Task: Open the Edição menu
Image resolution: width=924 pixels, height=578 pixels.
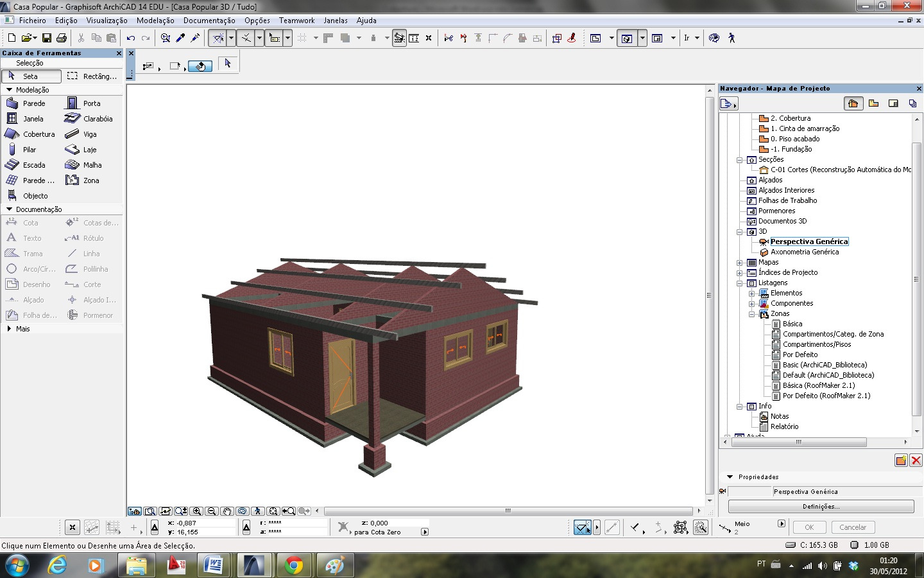Action: (66, 21)
